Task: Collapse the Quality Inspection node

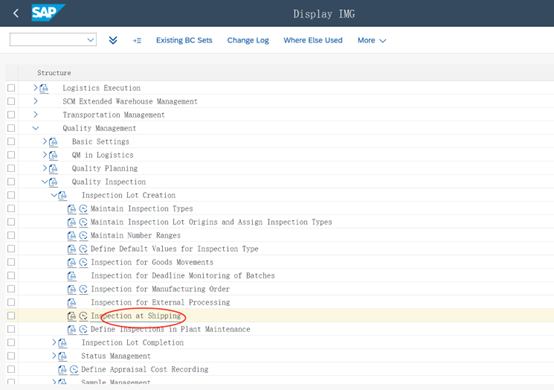Action: click(45, 182)
